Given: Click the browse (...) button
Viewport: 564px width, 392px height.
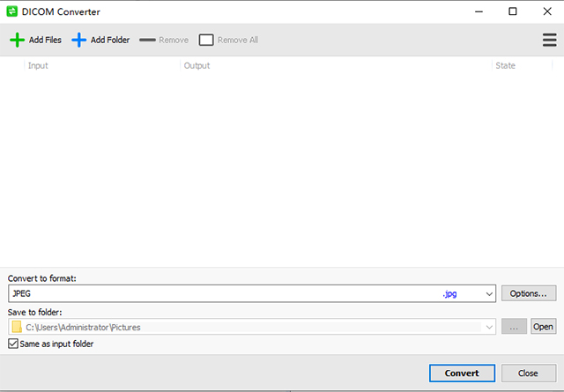Looking at the screenshot, I should pos(514,327).
